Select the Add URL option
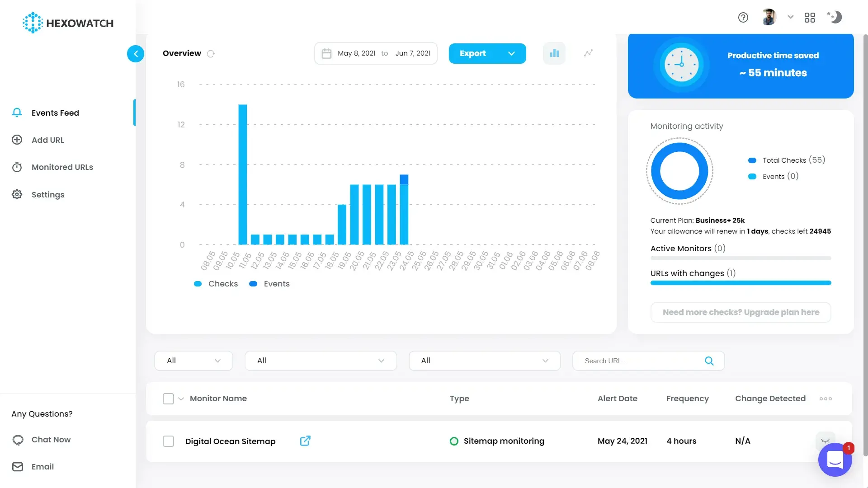The height and width of the screenshot is (488, 868). (47, 140)
